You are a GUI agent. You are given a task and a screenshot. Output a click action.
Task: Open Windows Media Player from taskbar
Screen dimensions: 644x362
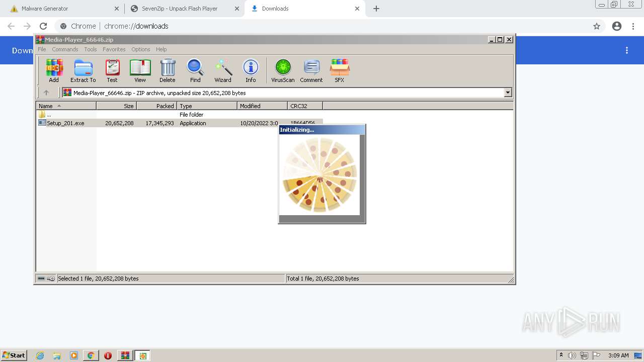74,355
